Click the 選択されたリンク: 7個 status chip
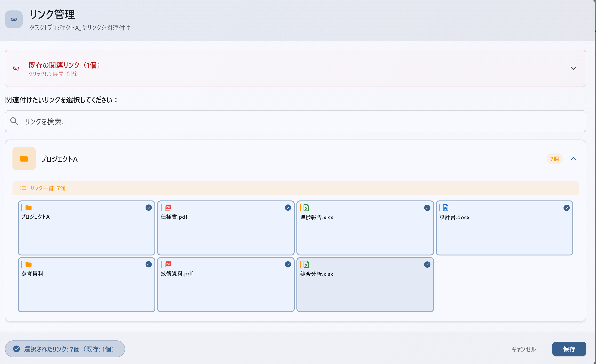The width and height of the screenshot is (596, 364). [65, 349]
